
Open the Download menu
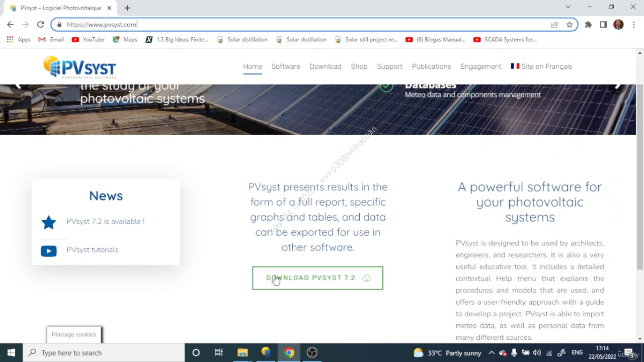pyautogui.click(x=326, y=66)
